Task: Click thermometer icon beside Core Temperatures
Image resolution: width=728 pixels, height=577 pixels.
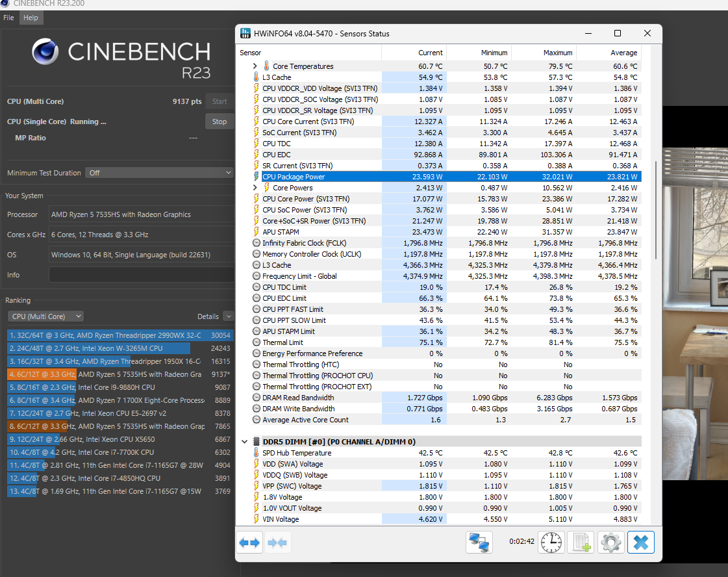Action: [x=266, y=66]
